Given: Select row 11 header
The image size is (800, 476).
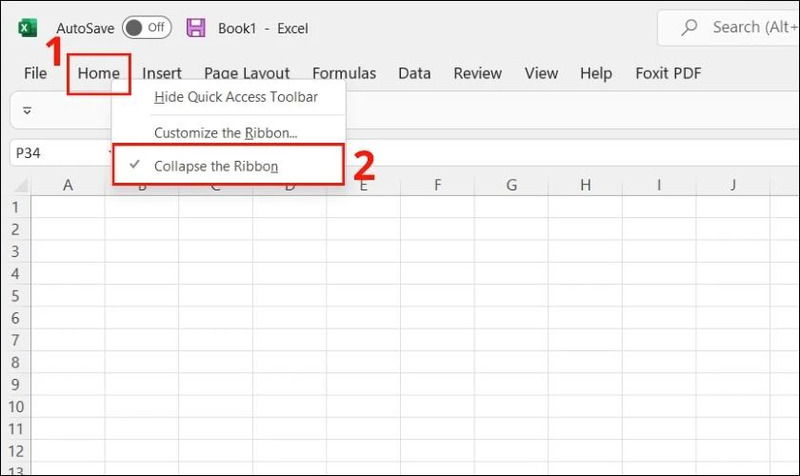Looking at the screenshot, I should [15, 429].
